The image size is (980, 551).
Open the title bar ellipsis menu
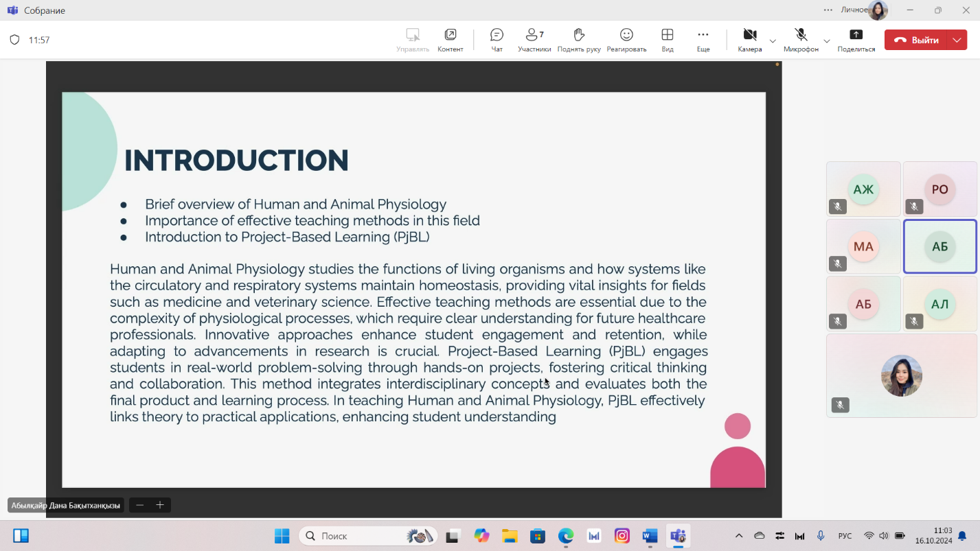tap(828, 10)
